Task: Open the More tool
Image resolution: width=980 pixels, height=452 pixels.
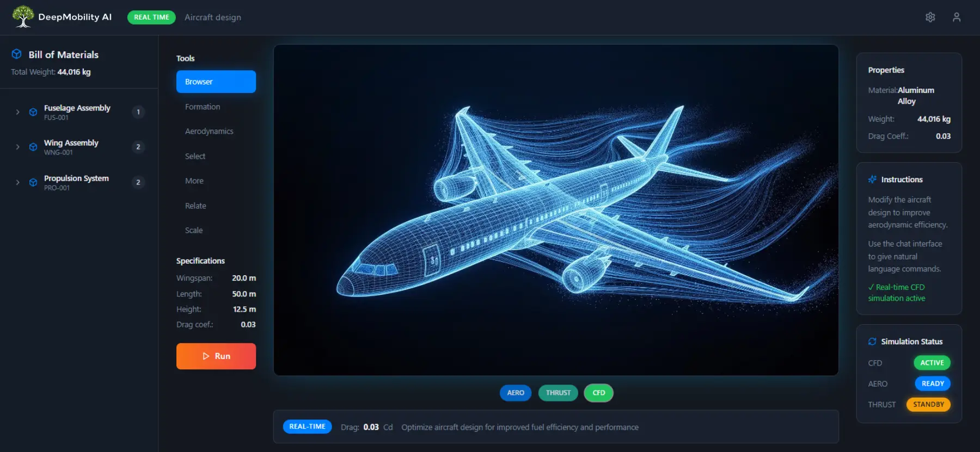Action: click(216, 181)
